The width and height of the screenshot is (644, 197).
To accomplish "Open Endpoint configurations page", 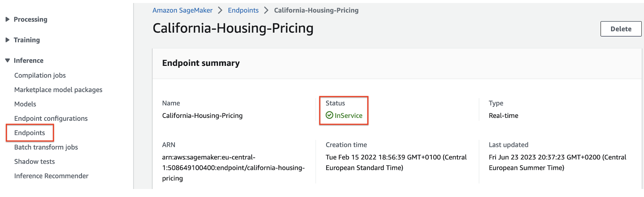I will pyautogui.click(x=51, y=119).
